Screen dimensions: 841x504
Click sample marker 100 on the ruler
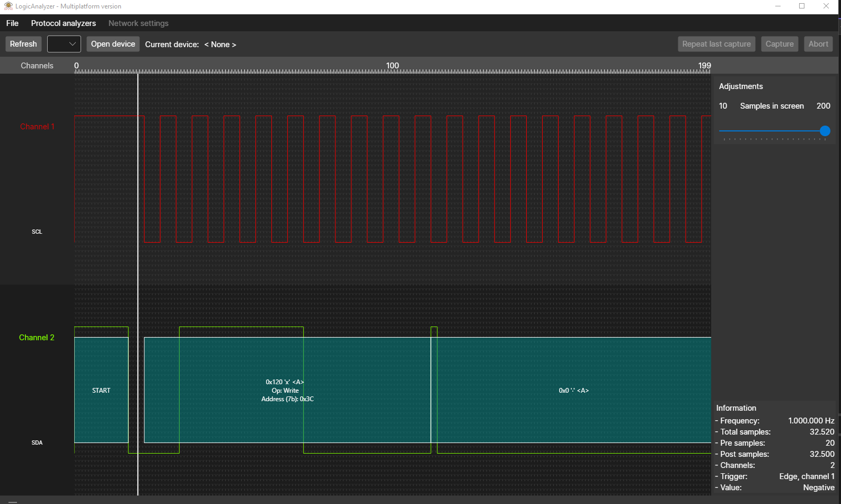pyautogui.click(x=392, y=66)
